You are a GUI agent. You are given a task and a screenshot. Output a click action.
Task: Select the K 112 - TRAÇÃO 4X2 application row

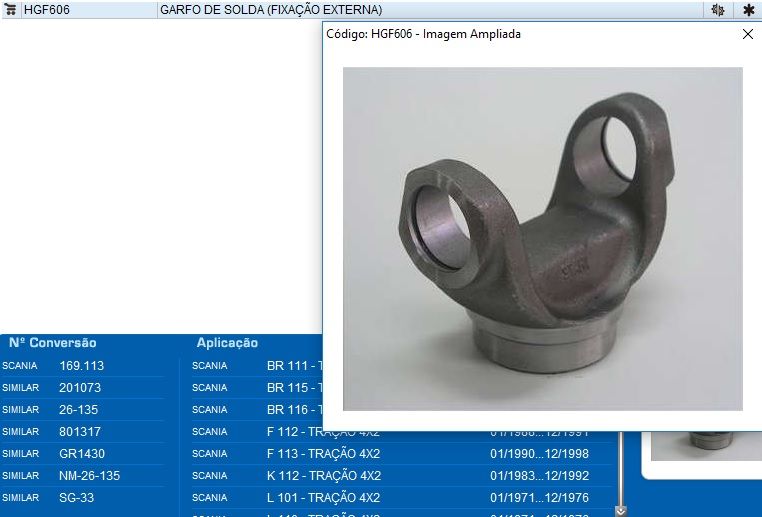click(x=323, y=476)
